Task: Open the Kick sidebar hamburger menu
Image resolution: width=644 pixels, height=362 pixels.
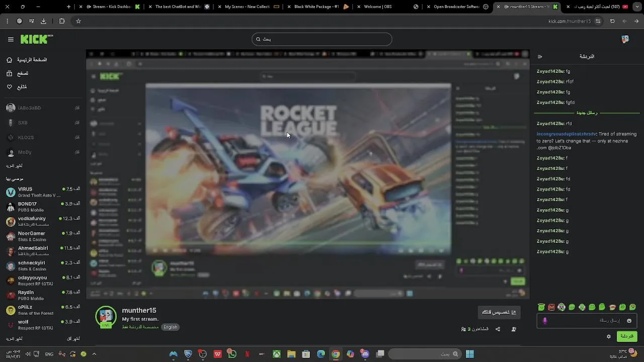Action: (11, 39)
